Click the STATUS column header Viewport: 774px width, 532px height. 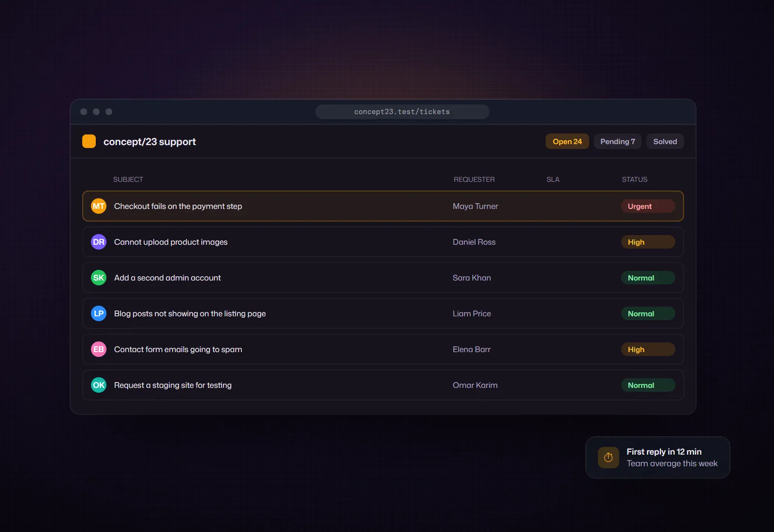pyautogui.click(x=635, y=179)
